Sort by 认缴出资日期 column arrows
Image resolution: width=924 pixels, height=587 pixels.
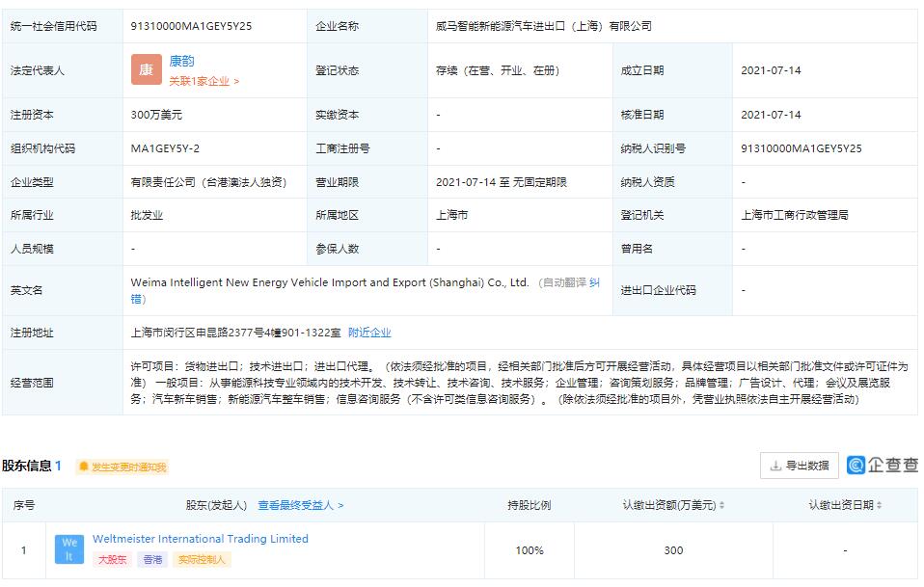pos(881,505)
